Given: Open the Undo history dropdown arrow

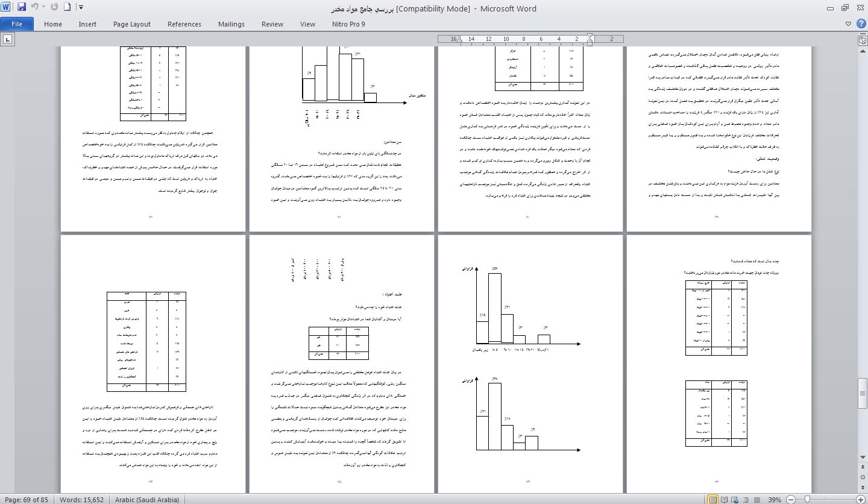Looking at the screenshot, I should click(x=43, y=8).
